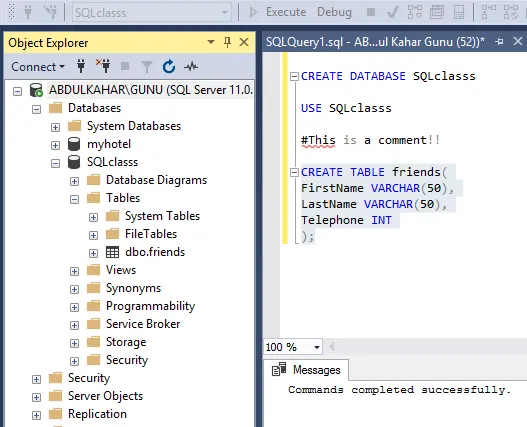The height and width of the screenshot is (427, 527).
Task: Expand the myhotel database node
Action: tap(55, 145)
